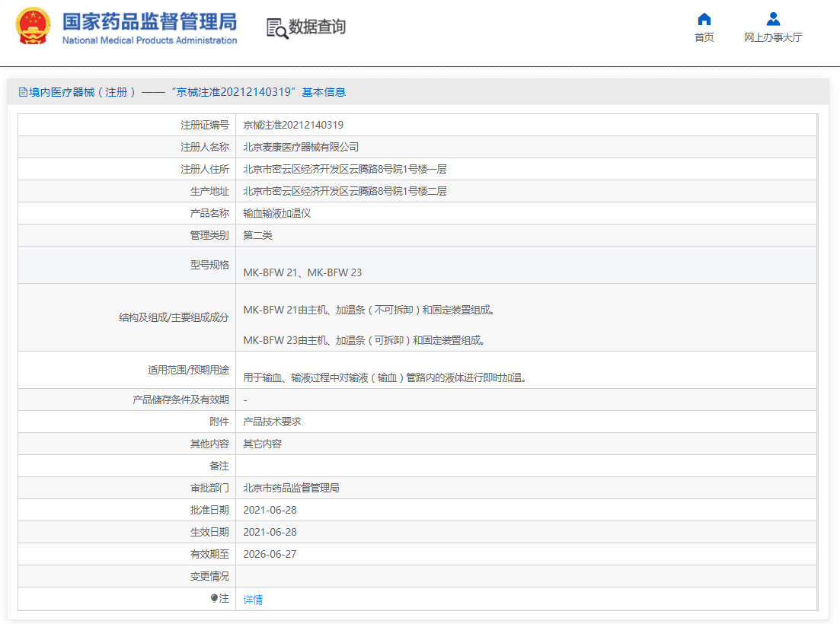The width and height of the screenshot is (840, 624).
Task: Open 网上办事大厅 via its text label
Action: click(773, 37)
